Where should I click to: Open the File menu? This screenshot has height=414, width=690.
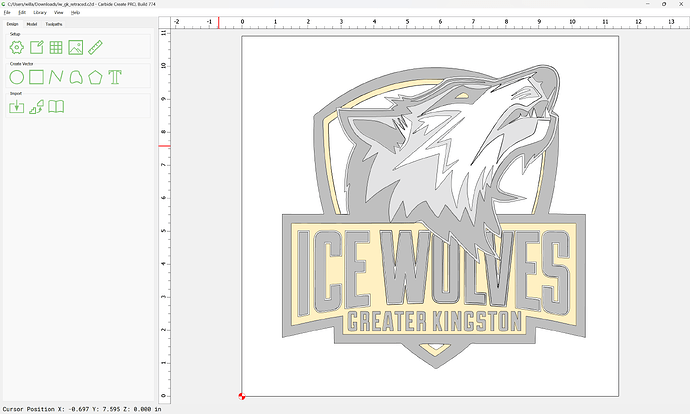pos(7,12)
